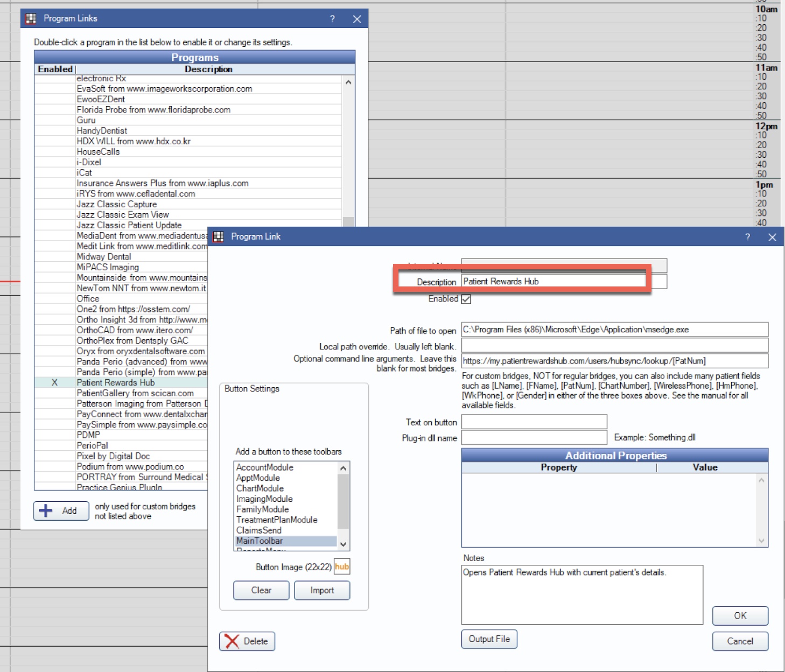Select HandyDentist program row
The image size is (785, 672).
click(x=188, y=131)
